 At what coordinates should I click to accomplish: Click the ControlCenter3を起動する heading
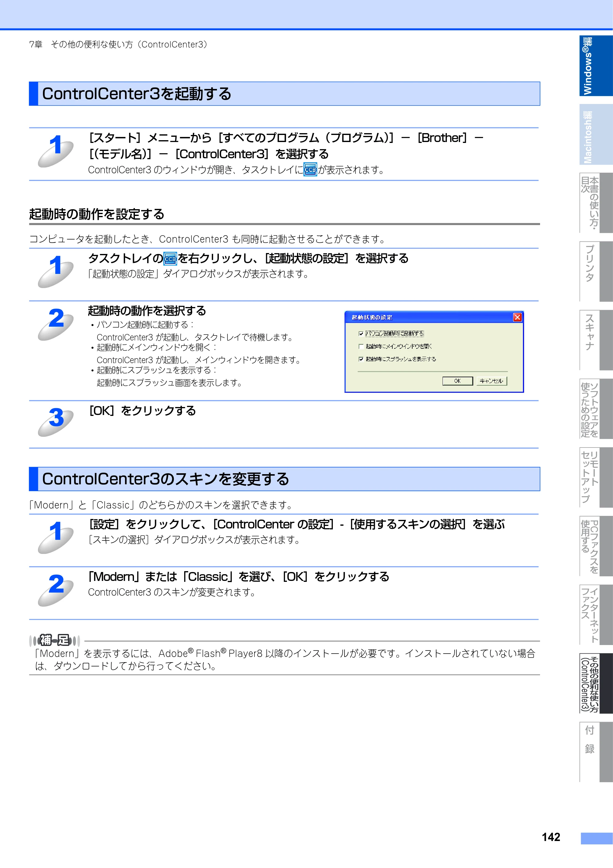click(137, 94)
